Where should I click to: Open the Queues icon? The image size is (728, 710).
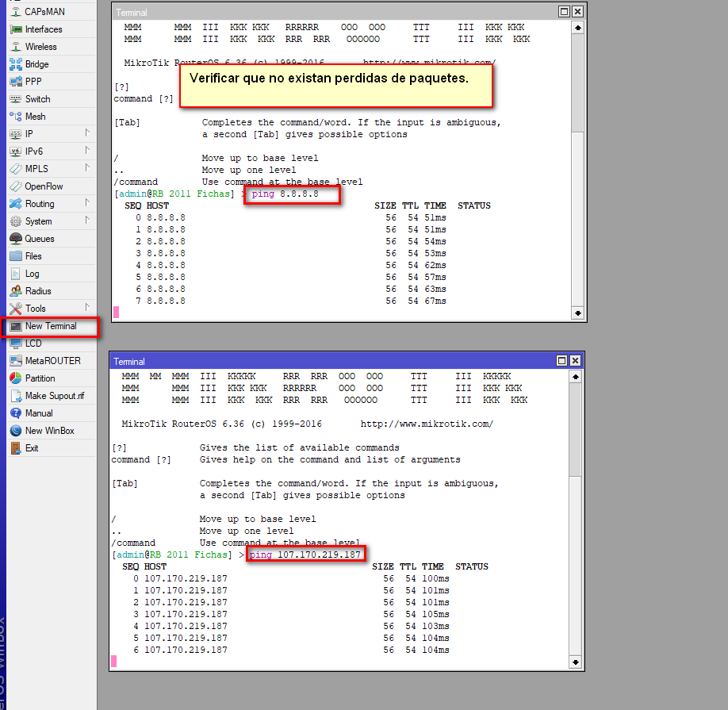point(16,239)
